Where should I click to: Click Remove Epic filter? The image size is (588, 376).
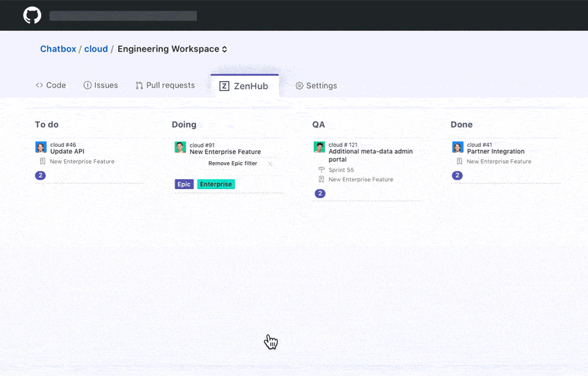233,164
